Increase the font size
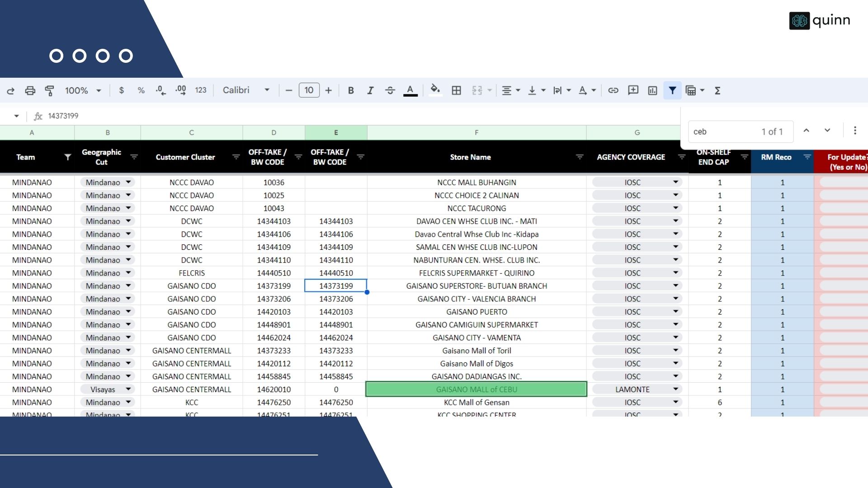Screen dimensions: 868x488 [329, 90]
